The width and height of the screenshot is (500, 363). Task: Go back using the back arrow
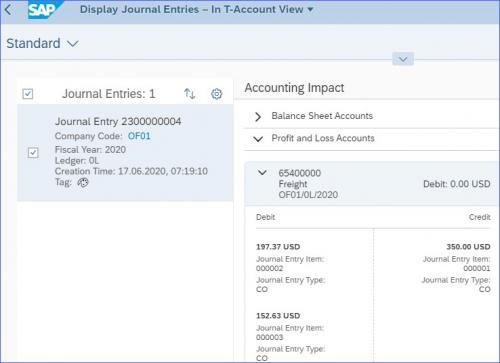pos(9,10)
